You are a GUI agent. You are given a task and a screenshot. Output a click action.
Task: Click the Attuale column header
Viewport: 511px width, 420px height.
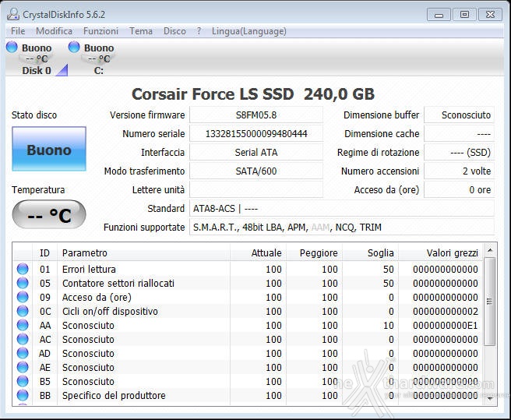coord(259,252)
